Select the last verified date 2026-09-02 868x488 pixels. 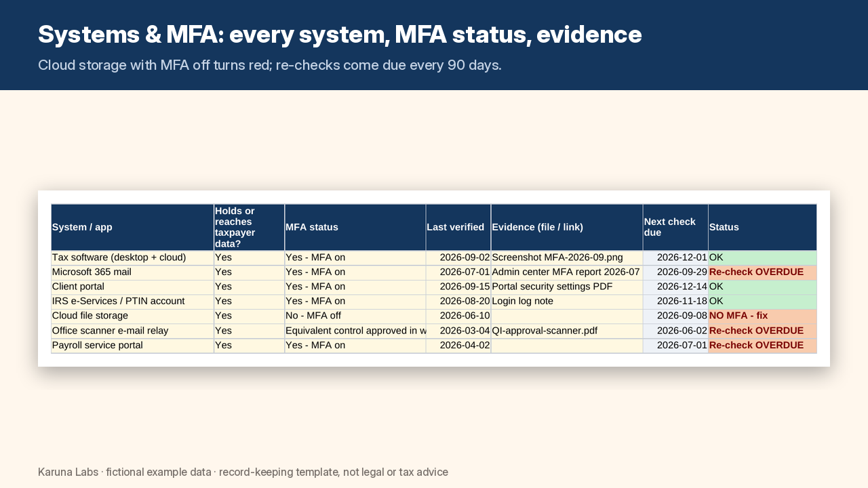[x=458, y=258]
